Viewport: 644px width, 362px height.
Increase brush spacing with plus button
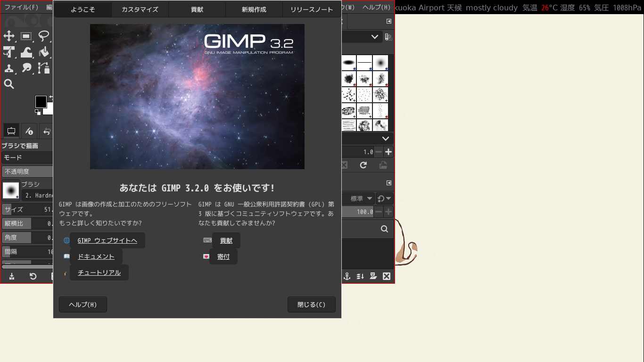[x=388, y=152]
